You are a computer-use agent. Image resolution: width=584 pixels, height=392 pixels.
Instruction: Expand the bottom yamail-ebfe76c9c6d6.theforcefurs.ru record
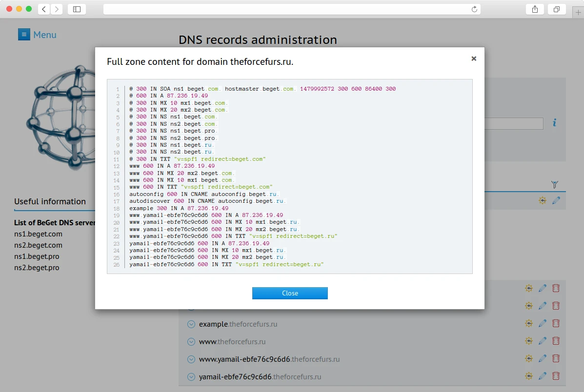191,377
